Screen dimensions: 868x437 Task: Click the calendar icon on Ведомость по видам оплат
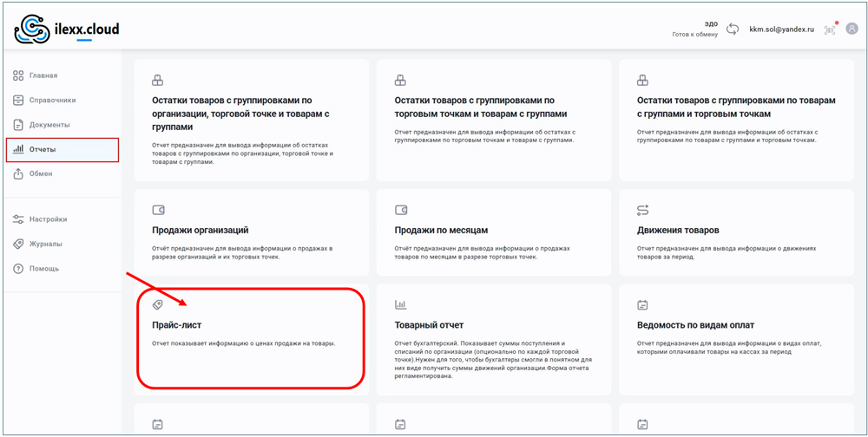(642, 304)
